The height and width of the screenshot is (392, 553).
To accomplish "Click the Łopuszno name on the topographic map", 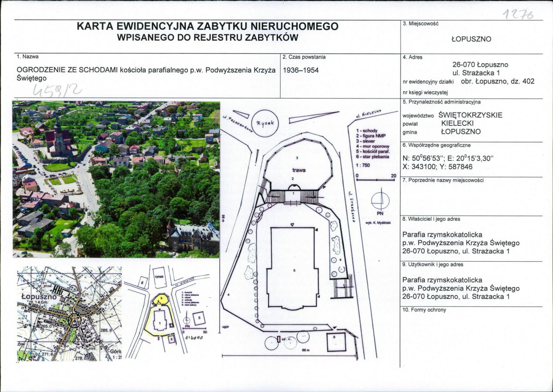I will [38, 297].
